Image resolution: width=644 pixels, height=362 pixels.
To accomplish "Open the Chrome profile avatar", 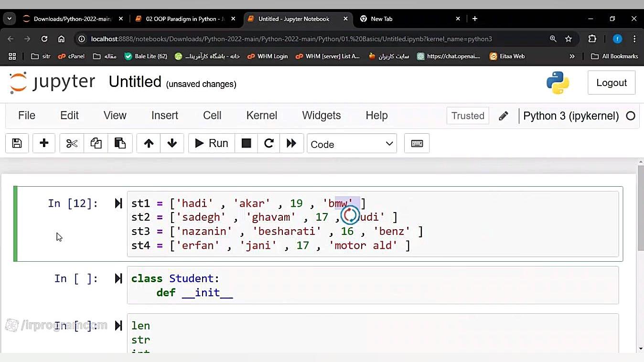I will [617, 39].
